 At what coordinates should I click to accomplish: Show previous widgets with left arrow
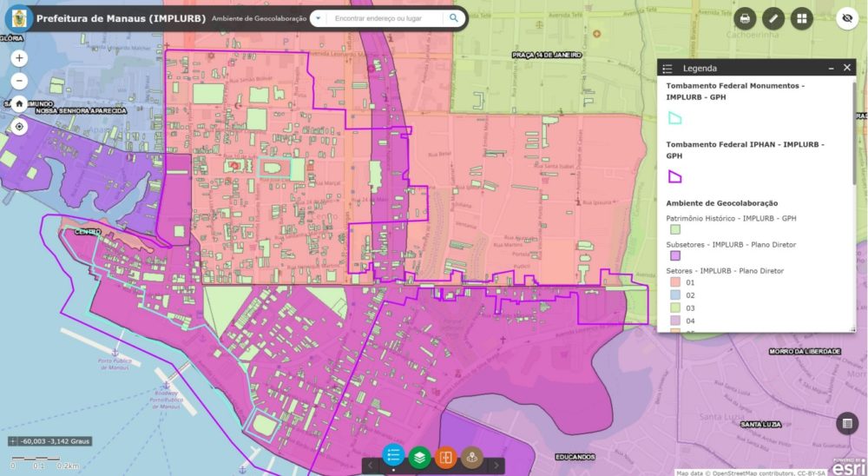(x=371, y=466)
